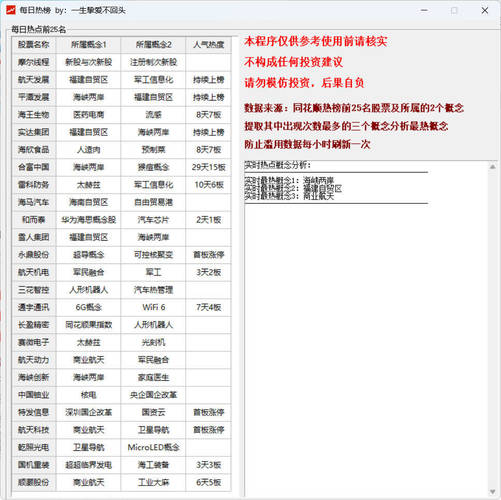This screenshot has width=501, height=500.
Task: Select the 航天科技 stock cell
Action: click(x=34, y=430)
